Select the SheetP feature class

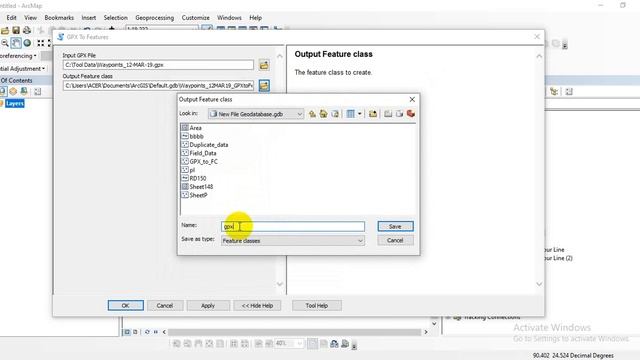coord(194,195)
